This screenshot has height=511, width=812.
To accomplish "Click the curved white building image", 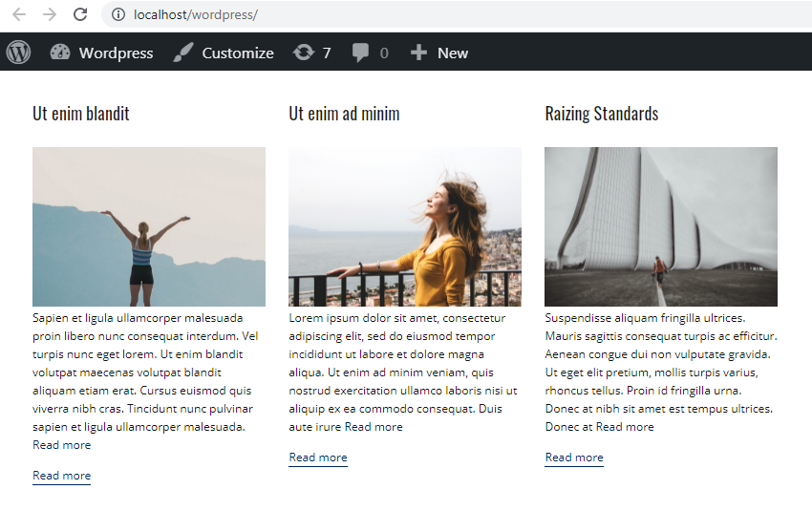I will pos(661,226).
